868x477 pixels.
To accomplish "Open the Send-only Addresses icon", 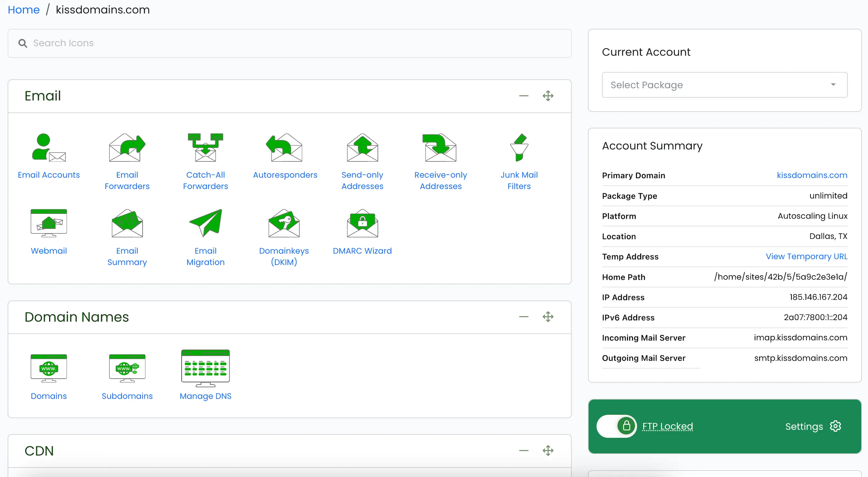I will pyautogui.click(x=362, y=148).
